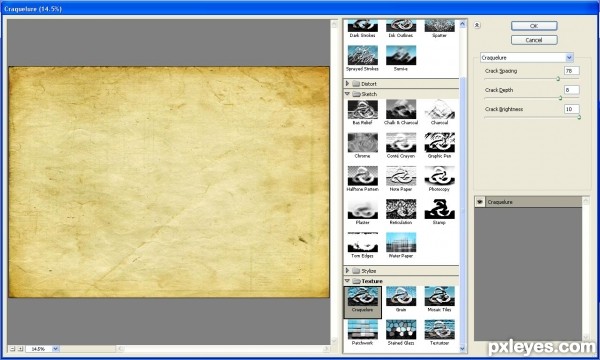
Task: Choose the Chalk & Charcoal filter
Action: point(401,112)
